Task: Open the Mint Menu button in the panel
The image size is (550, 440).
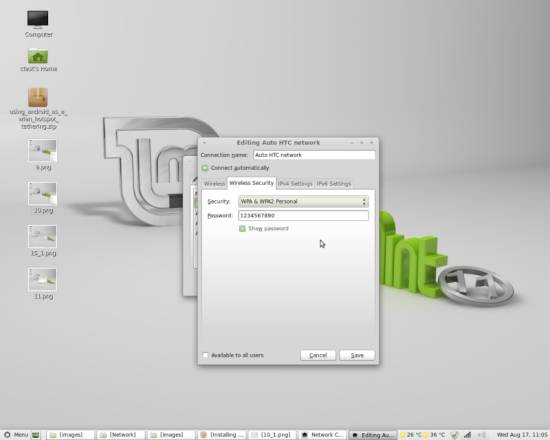Action: coord(16,435)
